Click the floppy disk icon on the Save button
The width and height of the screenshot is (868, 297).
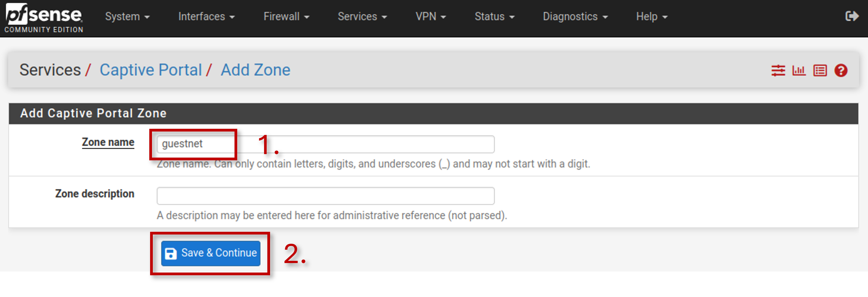click(x=170, y=253)
